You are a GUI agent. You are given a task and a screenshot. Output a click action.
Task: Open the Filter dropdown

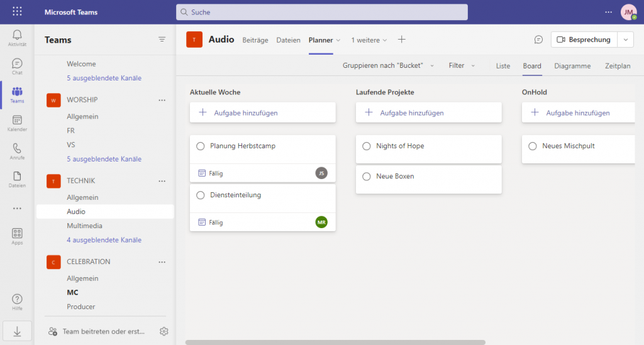pyautogui.click(x=462, y=66)
